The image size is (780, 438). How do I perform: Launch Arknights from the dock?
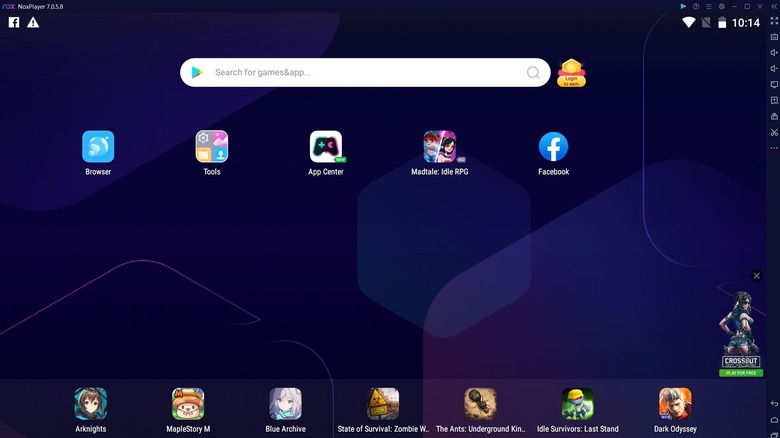point(91,404)
